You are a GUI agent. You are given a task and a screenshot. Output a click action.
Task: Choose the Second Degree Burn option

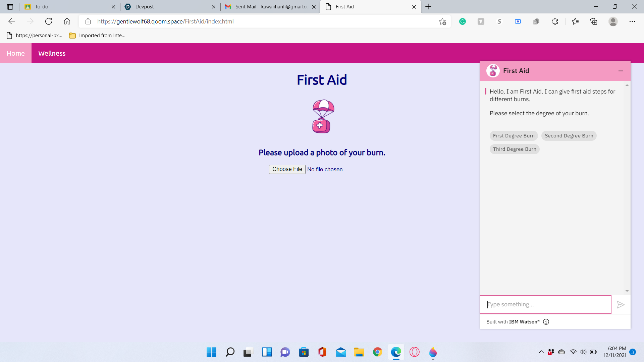tap(569, 136)
